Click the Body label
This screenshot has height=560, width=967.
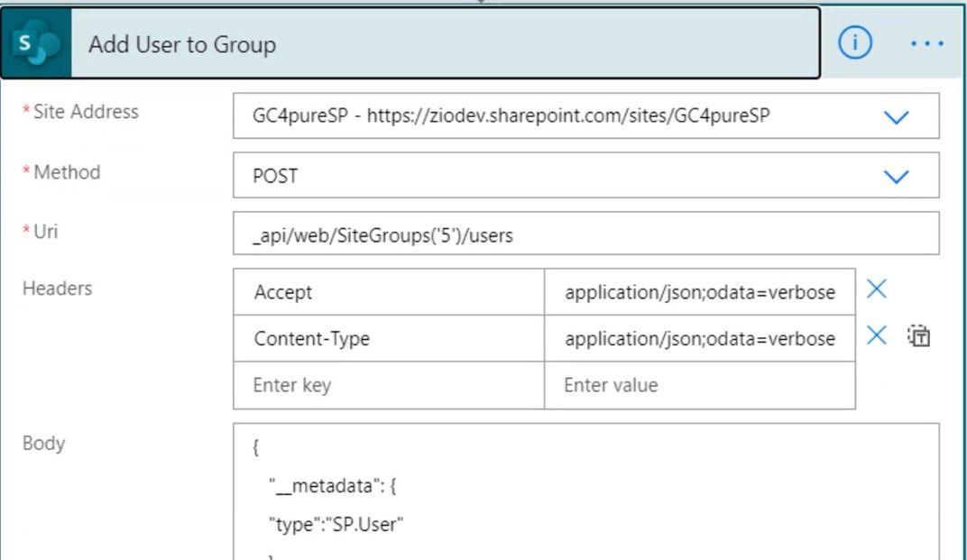(x=44, y=444)
